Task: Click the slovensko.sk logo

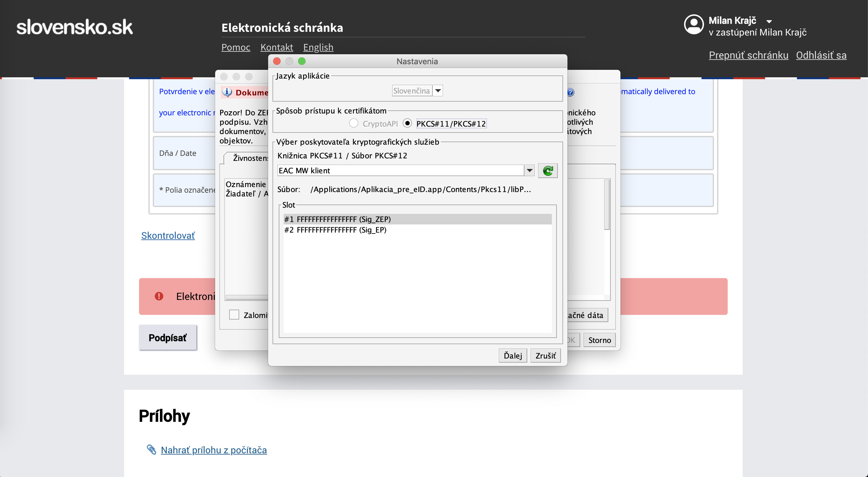Action: click(75, 27)
